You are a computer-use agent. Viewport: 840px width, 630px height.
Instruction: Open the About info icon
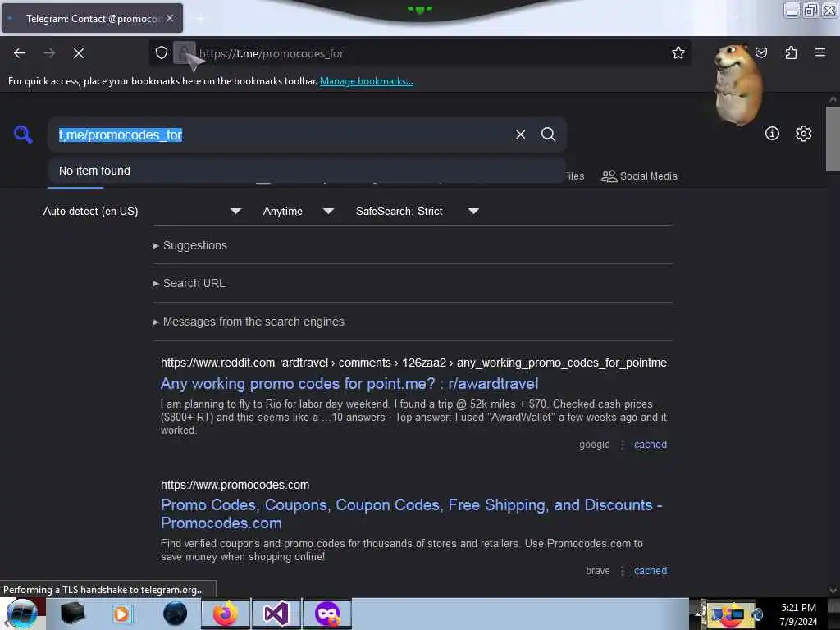point(772,134)
